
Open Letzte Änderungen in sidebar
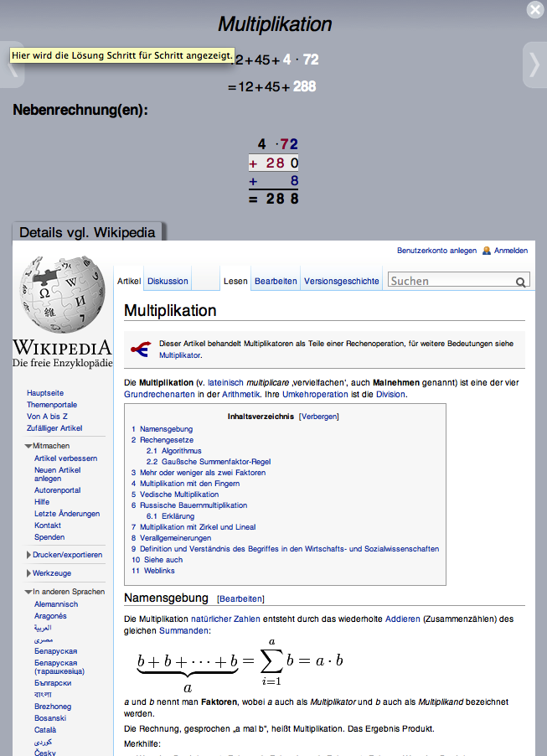67,514
